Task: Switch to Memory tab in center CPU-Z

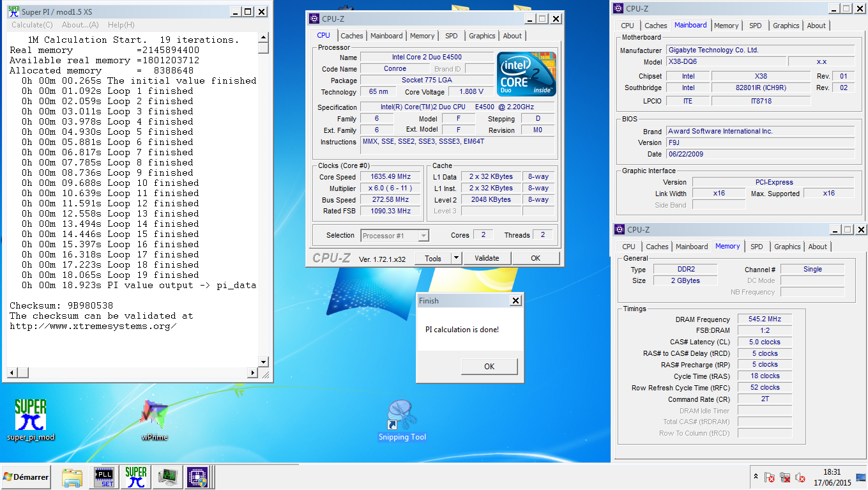Action: point(422,36)
